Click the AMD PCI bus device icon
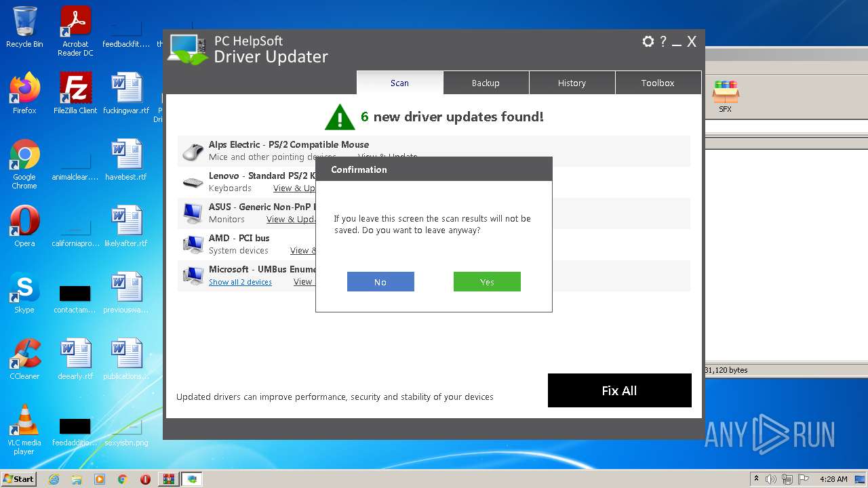Image resolution: width=868 pixels, height=488 pixels. pyautogui.click(x=193, y=245)
